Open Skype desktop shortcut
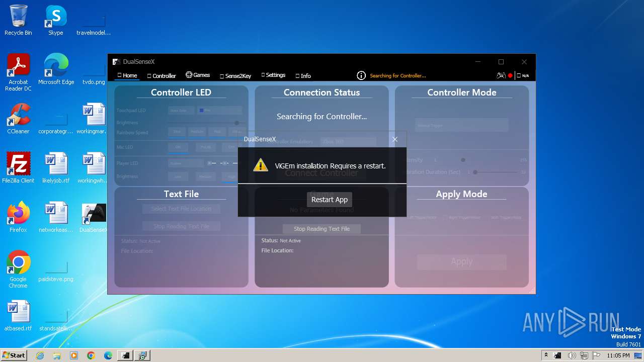Screen dimensions: 644x362 pos(55,20)
